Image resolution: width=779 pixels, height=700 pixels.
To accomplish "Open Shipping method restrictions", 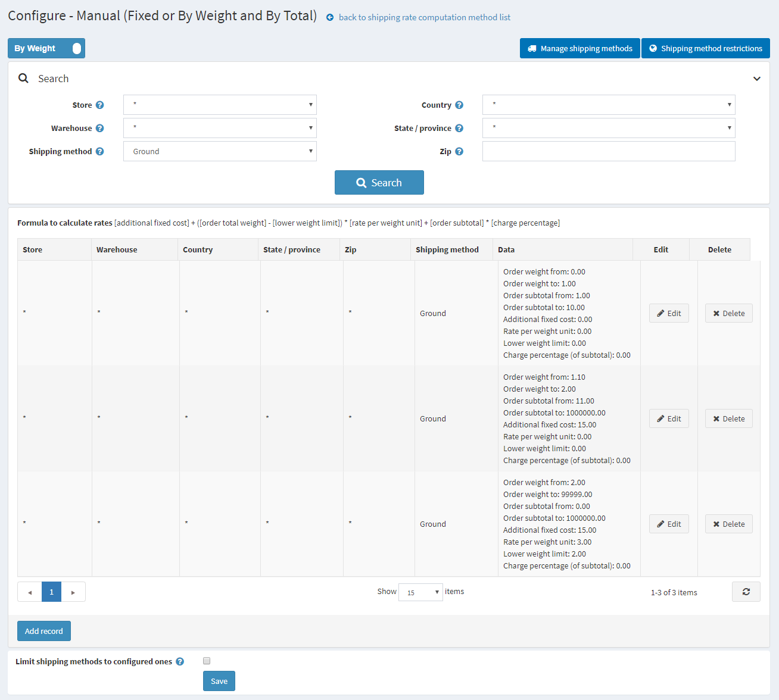I will (x=705, y=48).
